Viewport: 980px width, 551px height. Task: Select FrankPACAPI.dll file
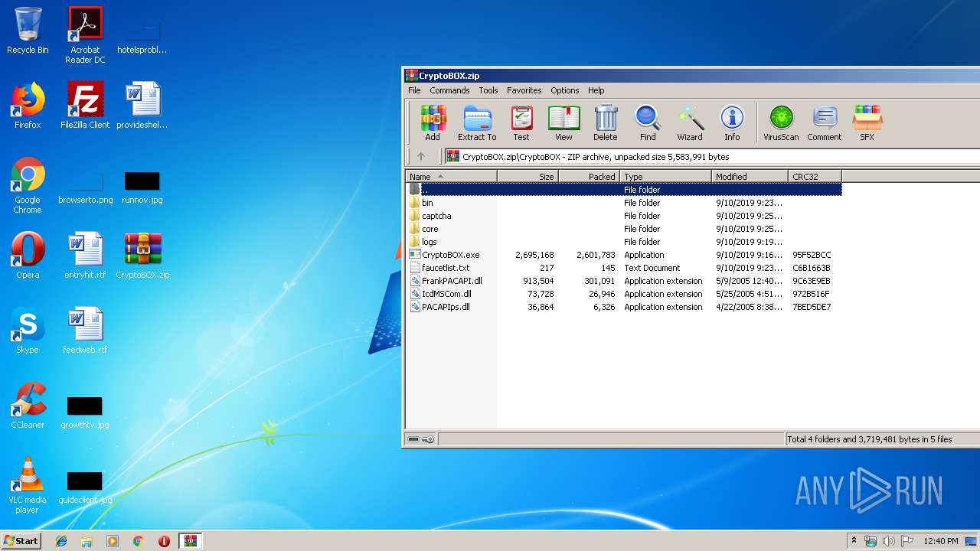[x=624, y=281]
